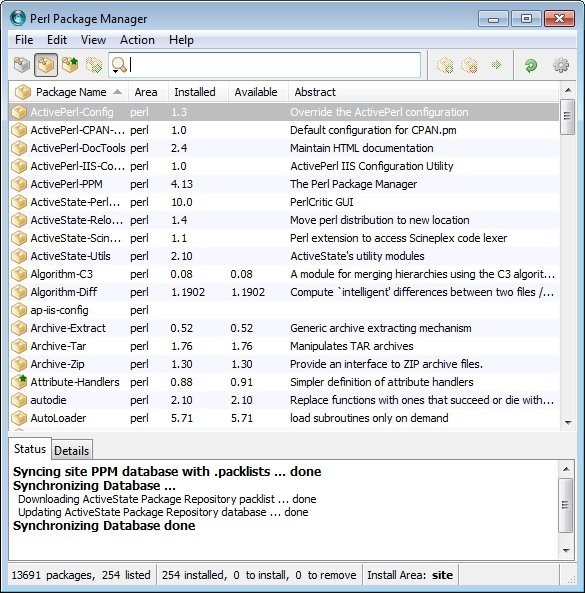Open Preferences with the gear icon
Image resolution: width=585 pixels, height=593 pixels.
(x=561, y=65)
